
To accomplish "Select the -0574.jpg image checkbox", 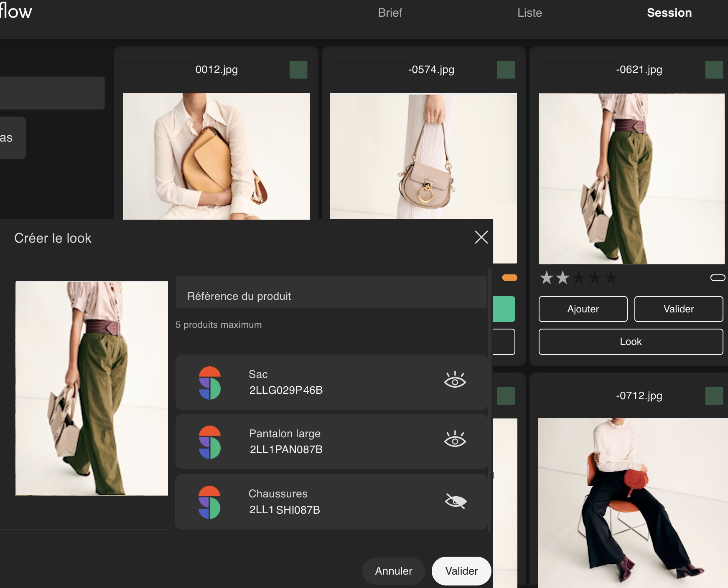I will pyautogui.click(x=506, y=70).
